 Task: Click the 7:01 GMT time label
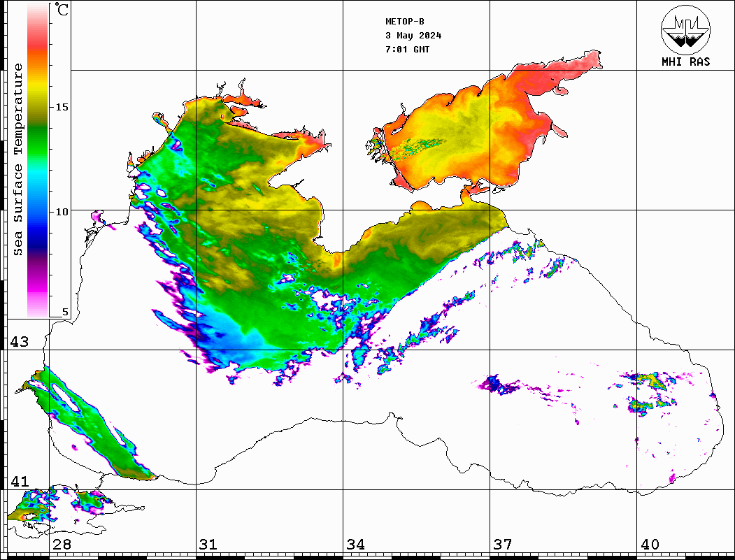tap(407, 49)
